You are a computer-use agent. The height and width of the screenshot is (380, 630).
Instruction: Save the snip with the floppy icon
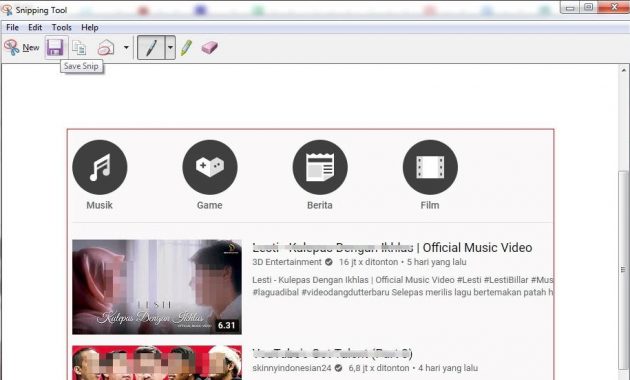pyautogui.click(x=55, y=48)
